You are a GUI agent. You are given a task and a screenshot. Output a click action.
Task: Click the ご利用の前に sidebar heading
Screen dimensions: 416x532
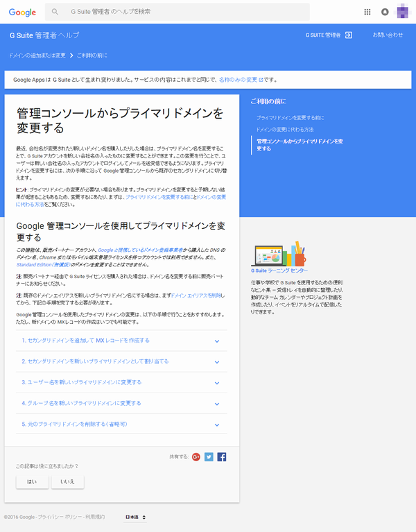click(x=268, y=101)
